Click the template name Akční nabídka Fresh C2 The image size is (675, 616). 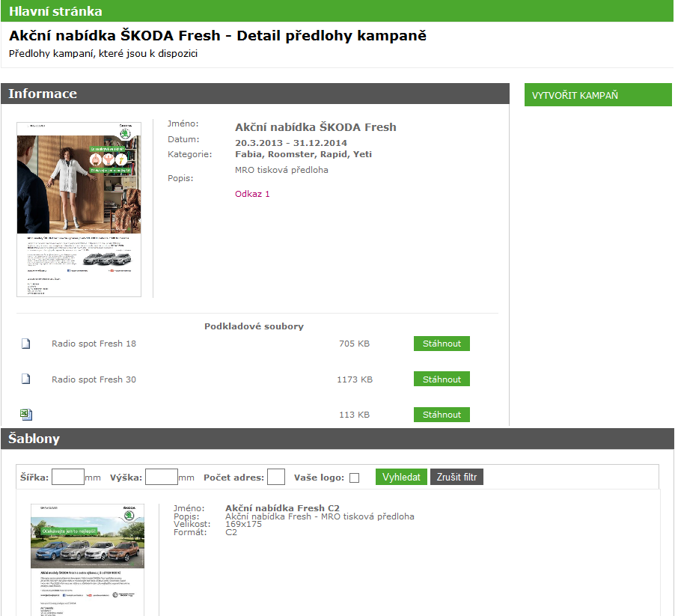pos(282,508)
